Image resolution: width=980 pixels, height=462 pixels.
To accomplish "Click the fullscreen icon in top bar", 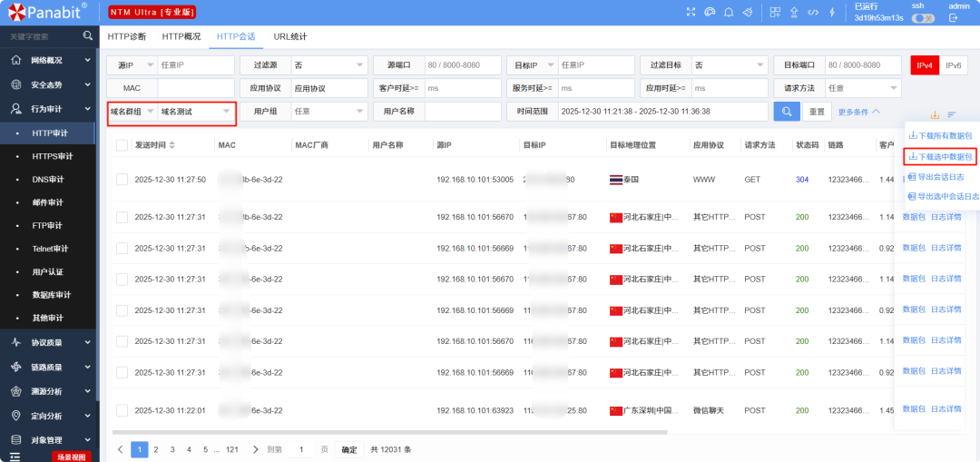I will [x=691, y=12].
